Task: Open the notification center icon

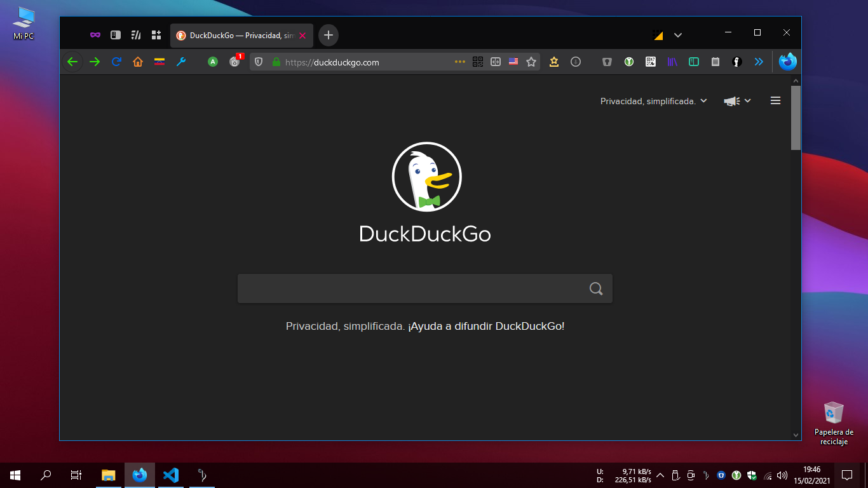Action: [847, 475]
